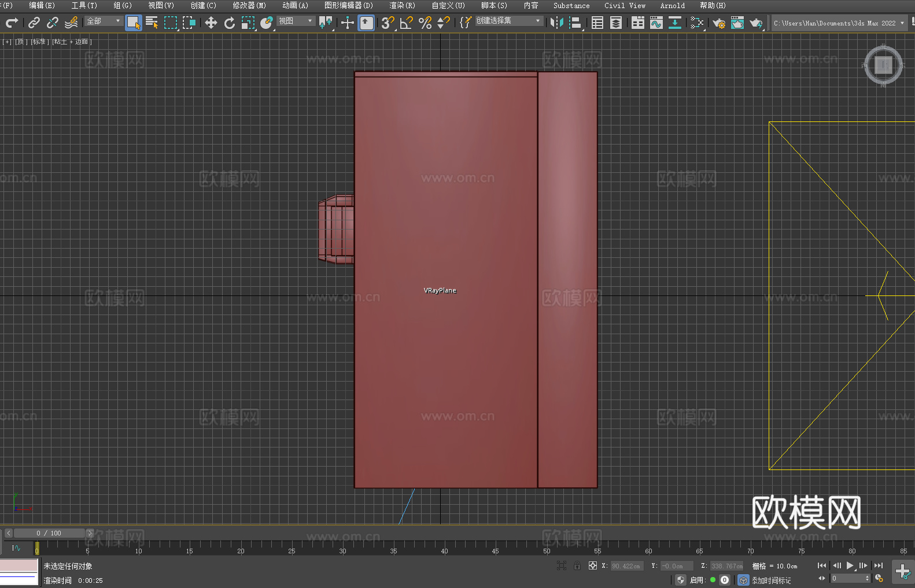Expand the 创建选择集 named selection dropdown
915x588 pixels.
click(x=508, y=21)
